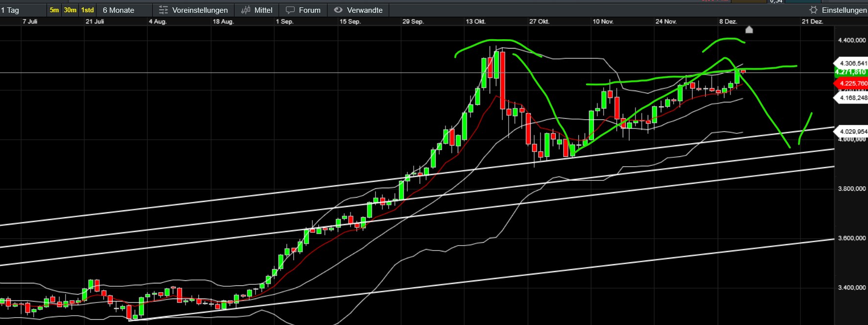Click the 13 Okt. date label
This screenshot has height=325, width=868.
tap(476, 22)
